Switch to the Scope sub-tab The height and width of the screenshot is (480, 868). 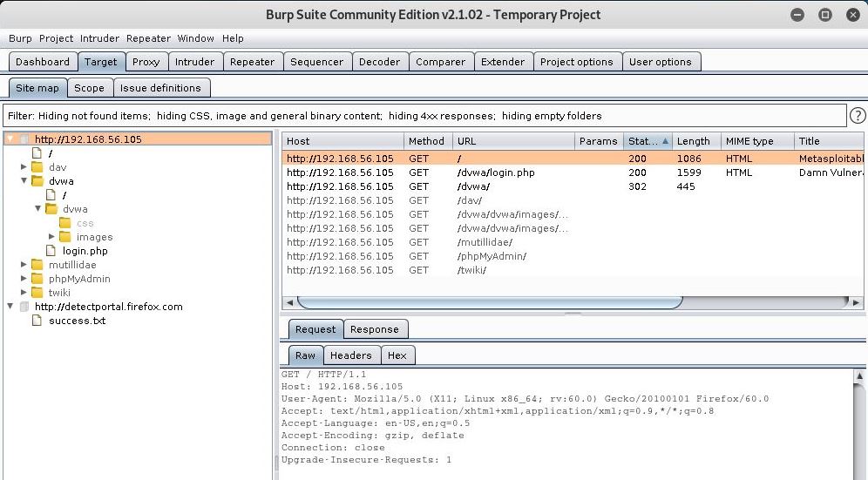(x=89, y=87)
